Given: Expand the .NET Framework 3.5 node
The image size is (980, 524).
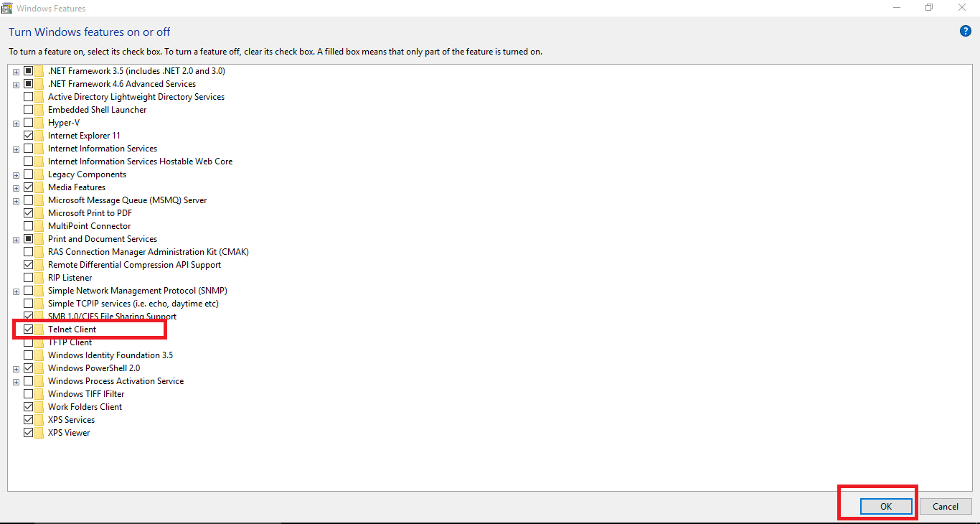Looking at the screenshot, I should (16, 72).
